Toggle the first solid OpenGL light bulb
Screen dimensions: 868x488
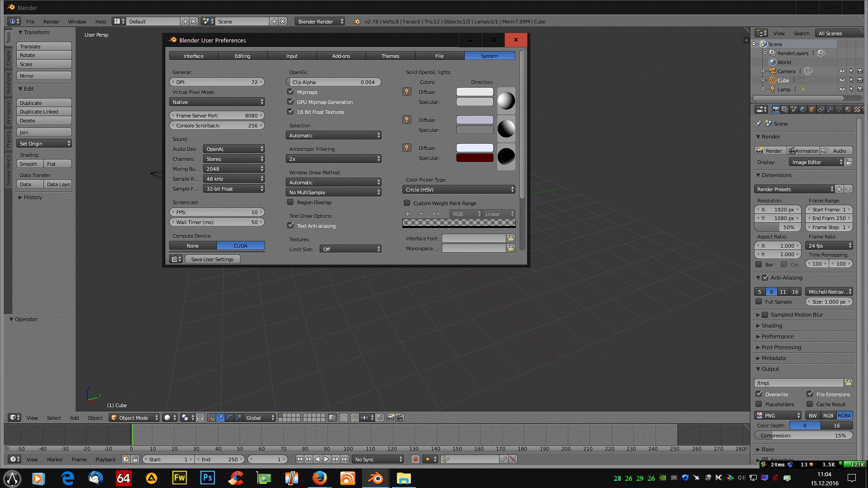coord(407,92)
